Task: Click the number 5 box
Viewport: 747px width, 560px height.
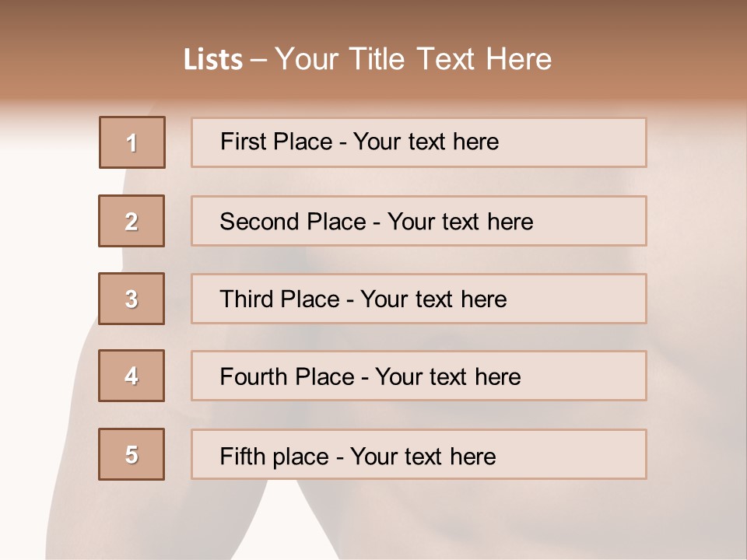Action: pyautogui.click(x=132, y=454)
